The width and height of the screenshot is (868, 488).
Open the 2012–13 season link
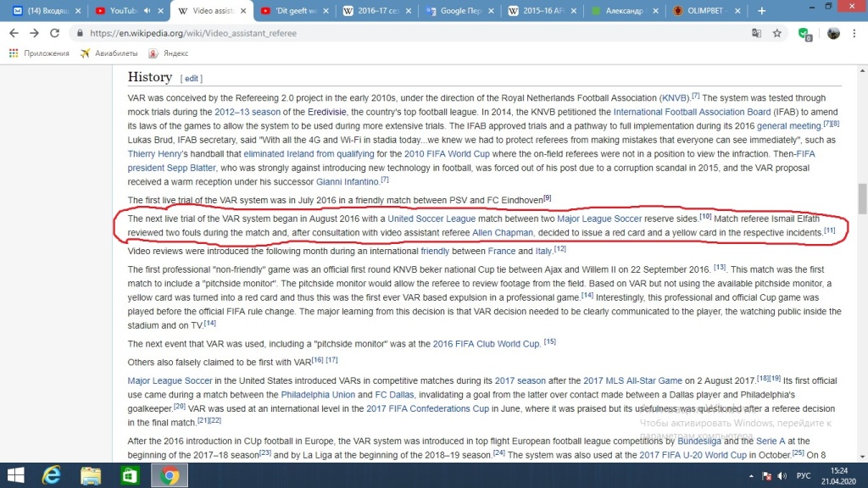248,112
